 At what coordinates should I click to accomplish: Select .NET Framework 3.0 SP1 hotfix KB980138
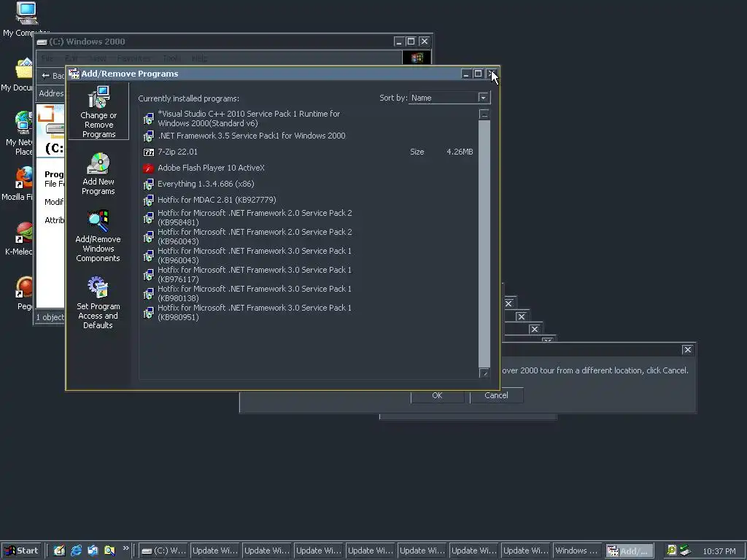point(309,294)
